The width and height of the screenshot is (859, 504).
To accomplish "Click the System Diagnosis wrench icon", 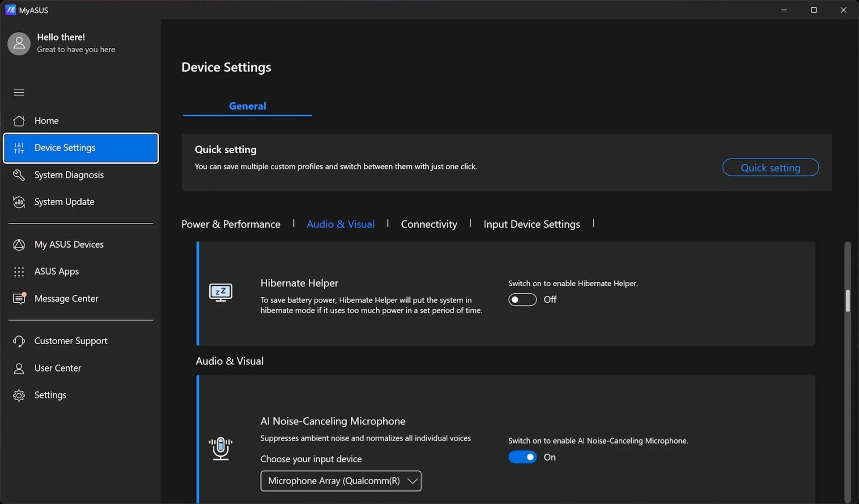I will 19,175.
